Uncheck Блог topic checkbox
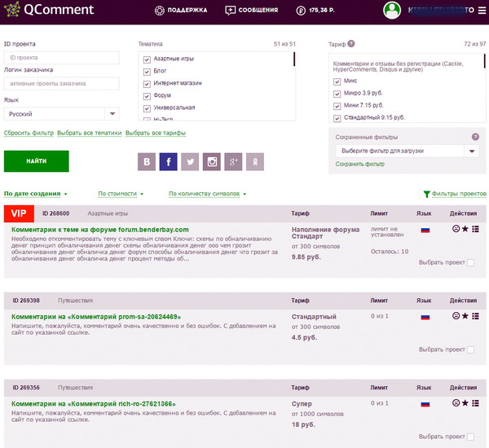This screenshot has width=489, height=448. (x=147, y=72)
